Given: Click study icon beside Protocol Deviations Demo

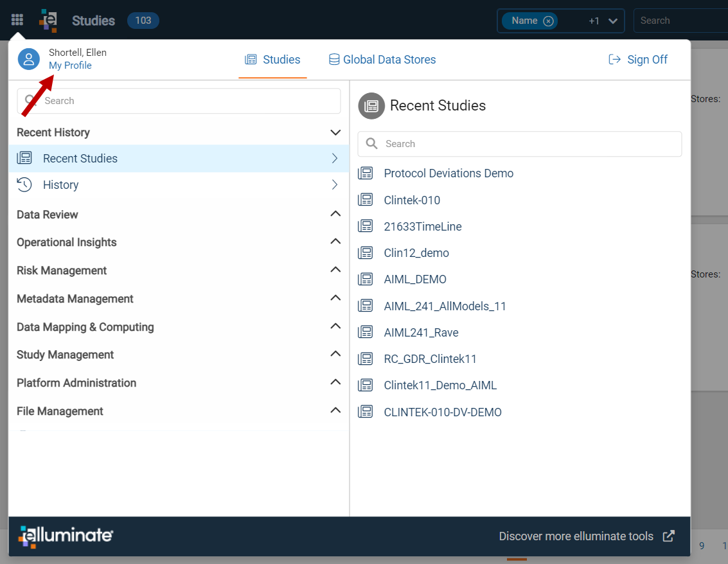Looking at the screenshot, I should [x=366, y=173].
